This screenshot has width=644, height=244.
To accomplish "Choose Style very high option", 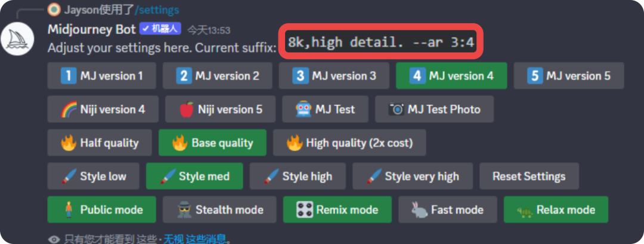I will pos(413,176).
